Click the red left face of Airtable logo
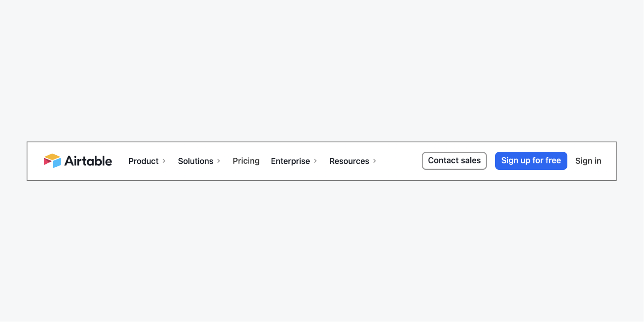Viewport: 644px width, 322px height. click(47, 161)
